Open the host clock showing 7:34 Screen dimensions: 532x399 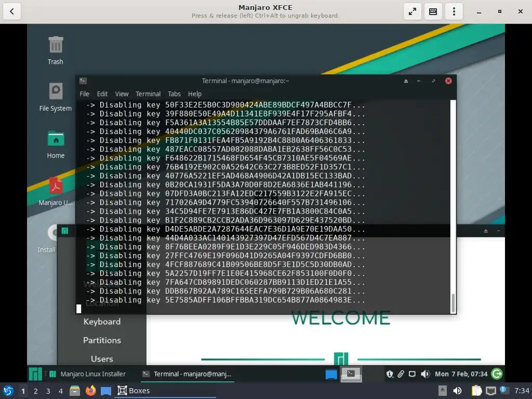(x=522, y=391)
